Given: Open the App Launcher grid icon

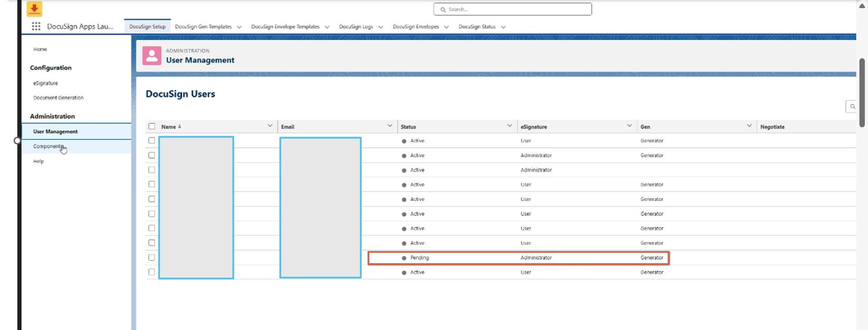Looking at the screenshot, I should 36,26.
